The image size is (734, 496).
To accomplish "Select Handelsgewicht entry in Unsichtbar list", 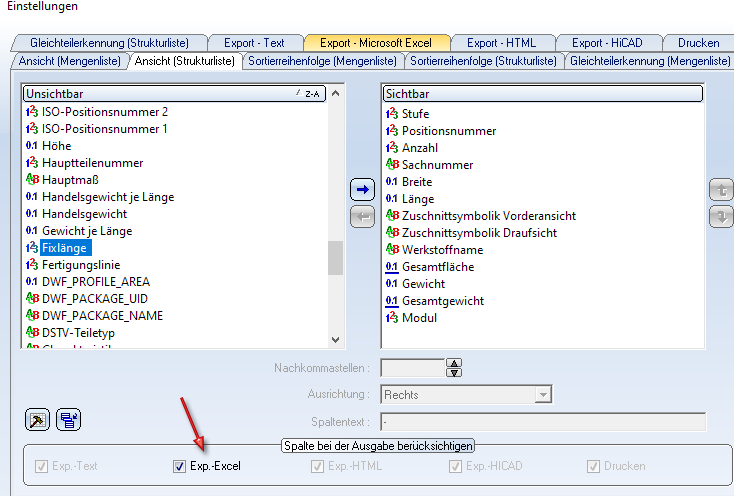I will point(84,214).
